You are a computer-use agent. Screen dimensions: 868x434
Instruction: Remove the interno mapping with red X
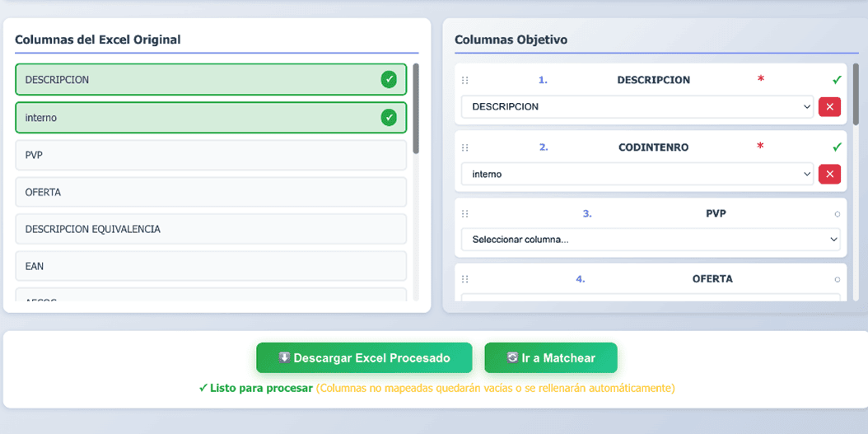[x=829, y=174]
